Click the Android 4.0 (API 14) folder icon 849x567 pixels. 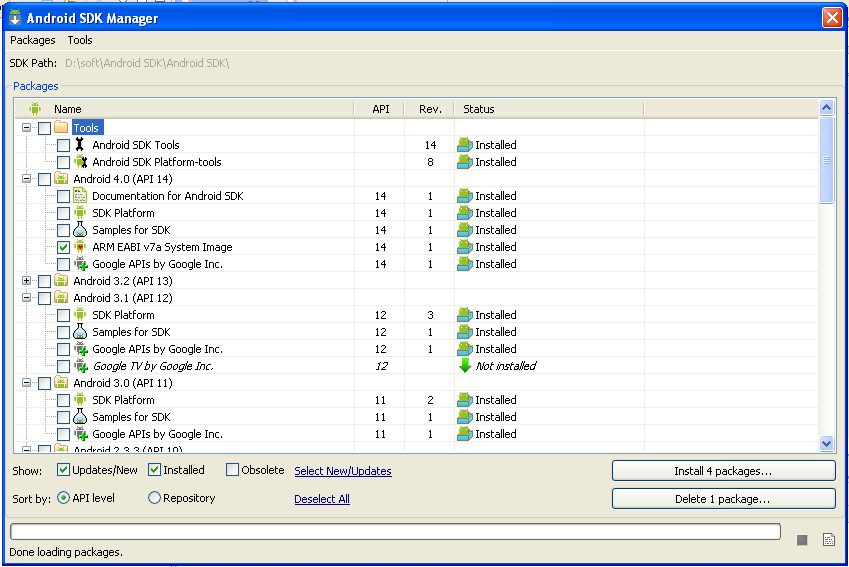click(61, 178)
